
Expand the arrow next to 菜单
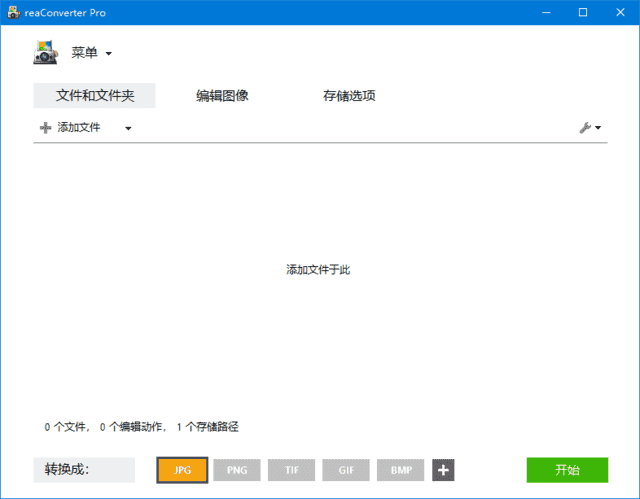tap(109, 54)
